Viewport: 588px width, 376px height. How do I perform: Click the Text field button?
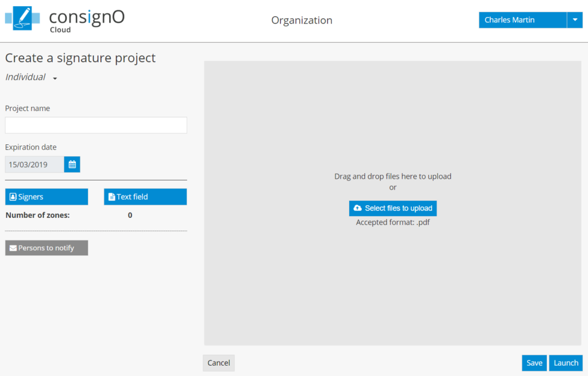(x=145, y=196)
